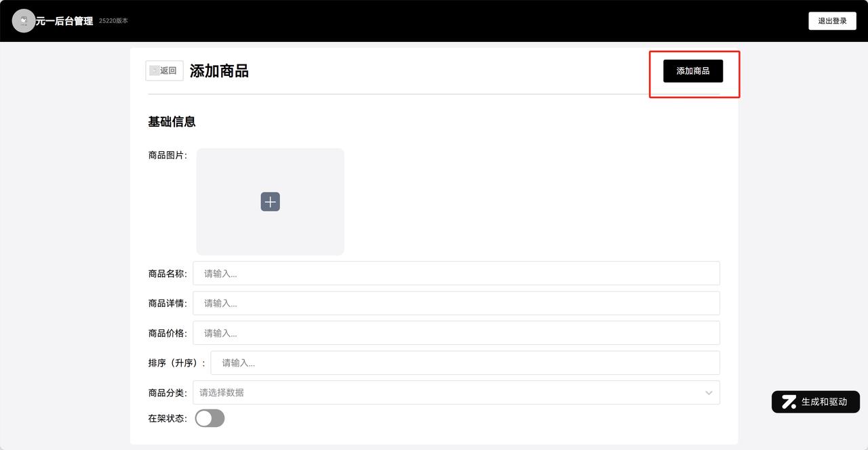Viewport: 868px width, 450px height.
Task: Click the 在架状态 label text
Action: [167, 419]
